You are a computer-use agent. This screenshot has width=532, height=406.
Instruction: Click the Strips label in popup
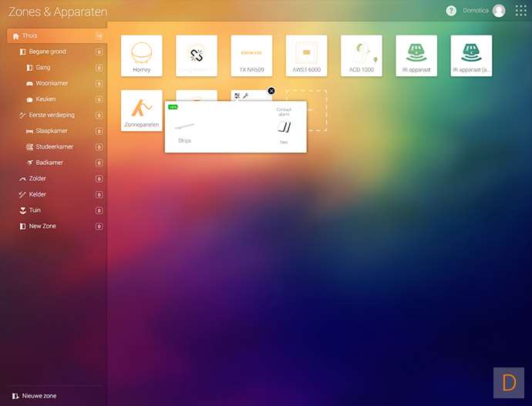pyautogui.click(x=184, y=140)
